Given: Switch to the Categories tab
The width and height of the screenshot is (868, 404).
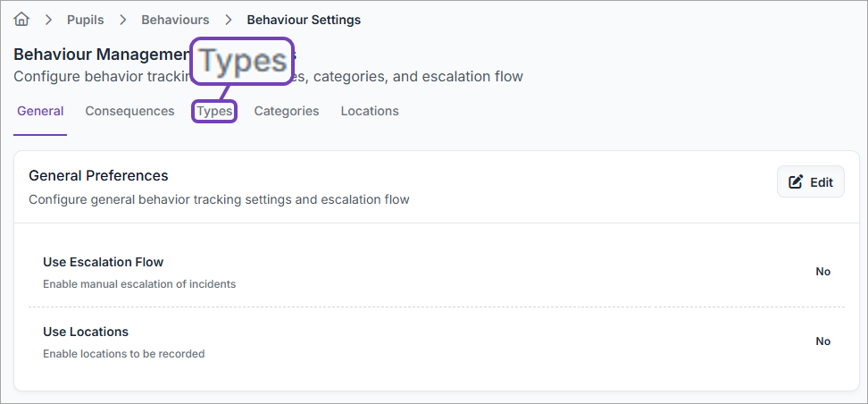Looking at the screenshot, I should (x=286, y=112).
